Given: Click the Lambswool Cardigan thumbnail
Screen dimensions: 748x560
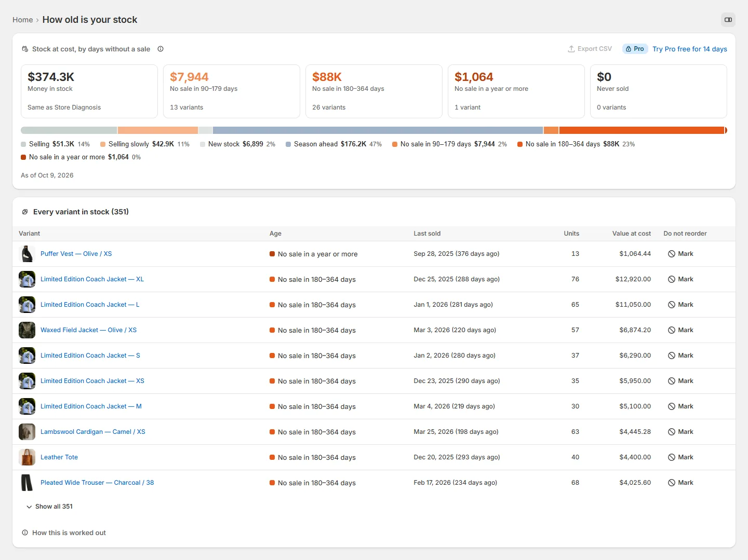Looking at the screenshot, I should [x=27, y=432].
